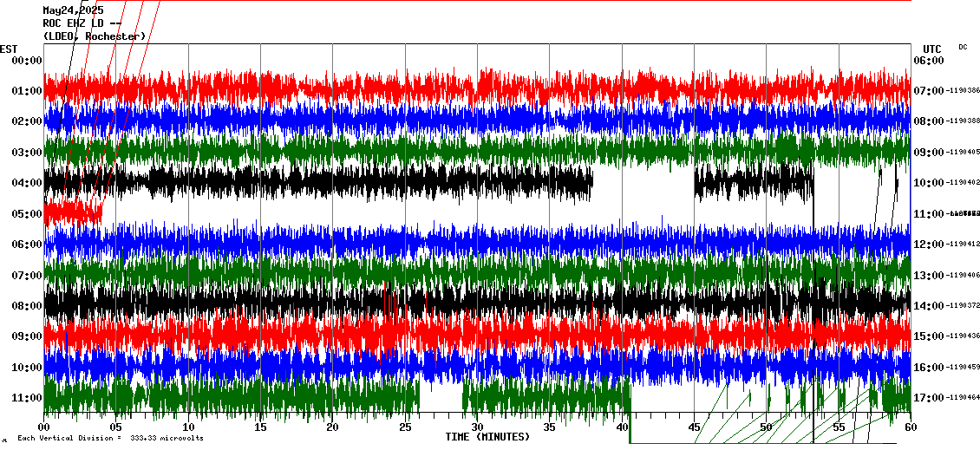Click the TIME (MINUTES) axis title
This screenshot has height=450, width=980.
pos(487,437)
